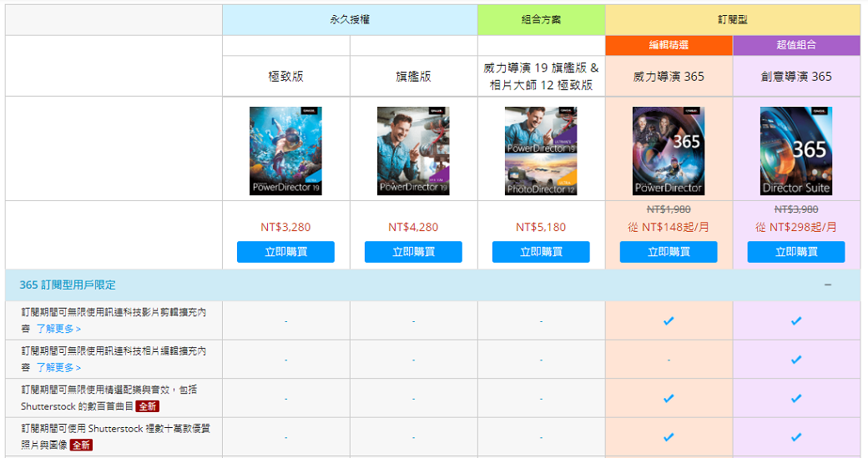The image size is (868, 458).
Task: Open PowerDirector and PhotoDirector bundle image
Action: (x=541, y=151)
